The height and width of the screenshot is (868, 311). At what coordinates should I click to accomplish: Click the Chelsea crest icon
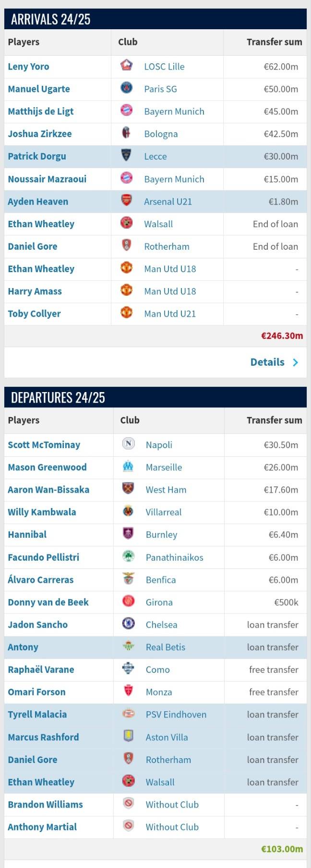click(x=128, y=623)
